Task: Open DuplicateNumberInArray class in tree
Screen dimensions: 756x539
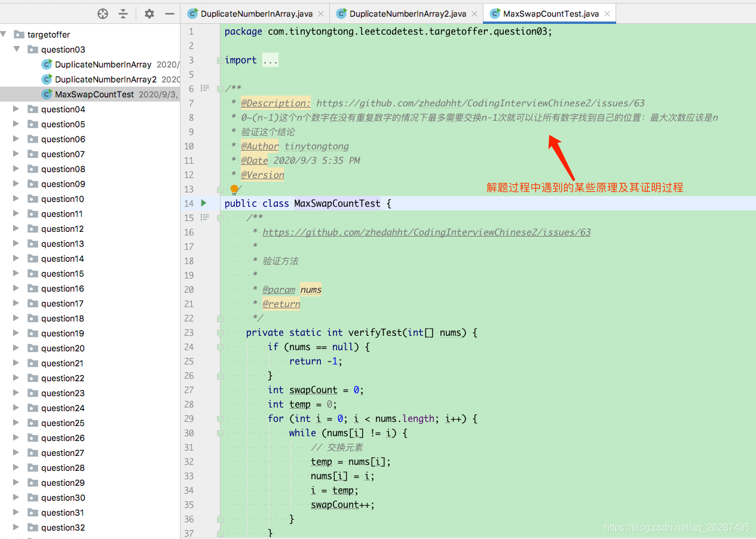Action: pos(103,65)
